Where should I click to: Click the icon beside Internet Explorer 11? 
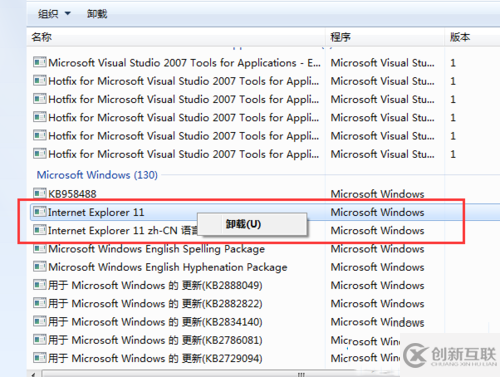pos(40,211)
